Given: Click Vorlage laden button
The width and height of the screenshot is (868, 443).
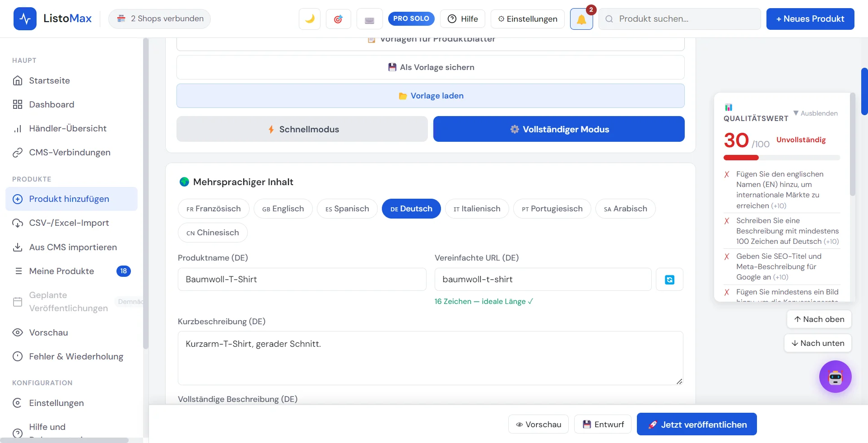Looking at the screenshot, I should [431, 96].
